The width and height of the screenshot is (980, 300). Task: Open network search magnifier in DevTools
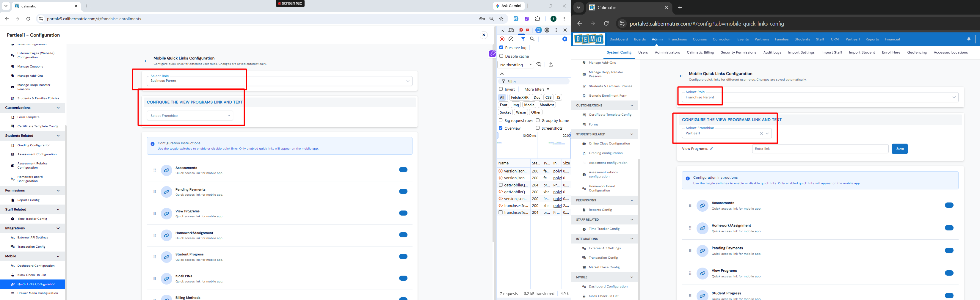(x=532, y=39)
